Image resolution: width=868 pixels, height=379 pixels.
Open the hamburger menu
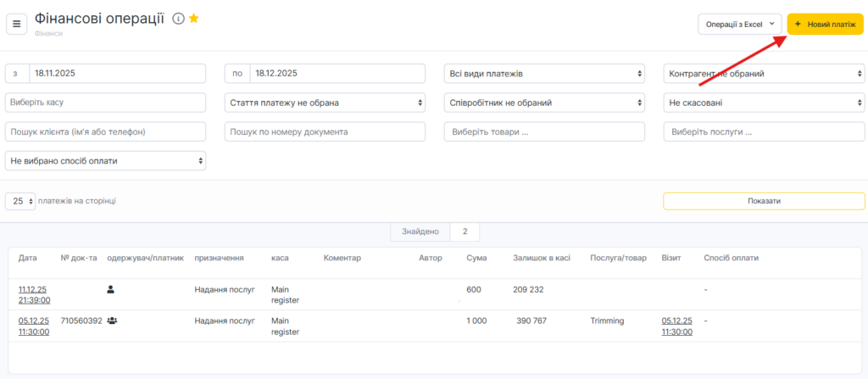tap(16, 24)
